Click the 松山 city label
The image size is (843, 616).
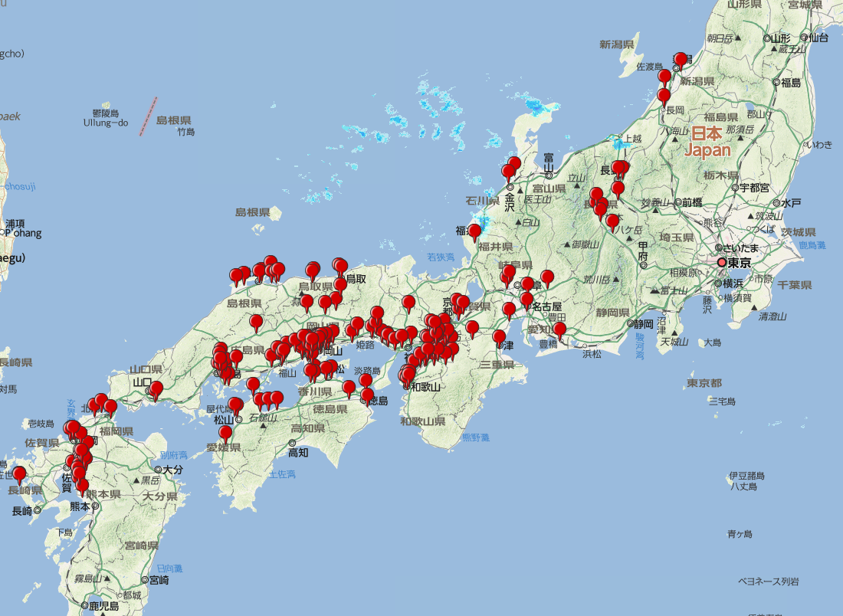224,420
